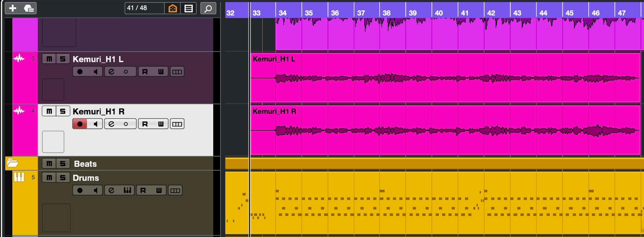Viewport: 644px width, 237px height.
Task: Enable monitor on Kemuri_H1 L track
Action: 95,71
